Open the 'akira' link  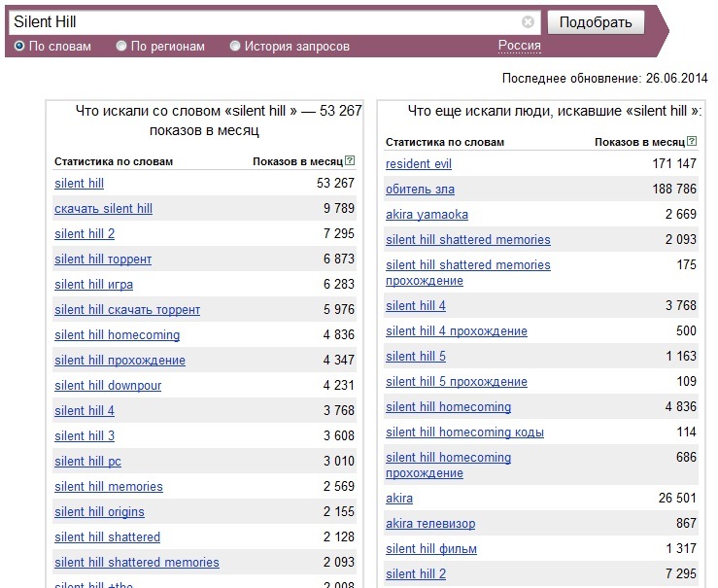click(399, 499)
